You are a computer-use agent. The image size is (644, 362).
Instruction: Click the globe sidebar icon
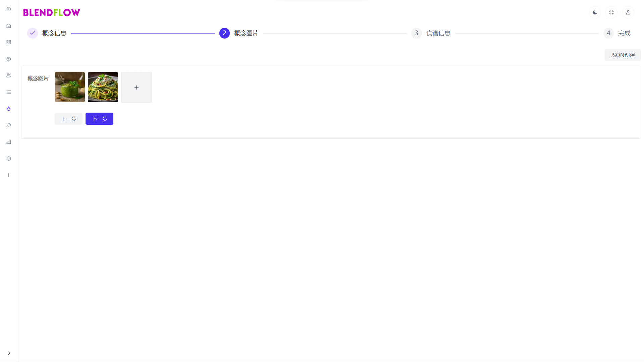[9, 59]
